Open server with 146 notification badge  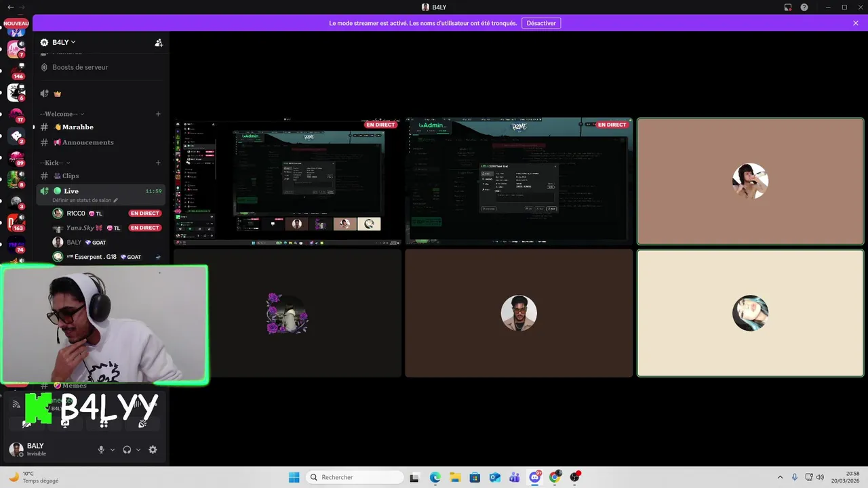(x=16, y=70)
